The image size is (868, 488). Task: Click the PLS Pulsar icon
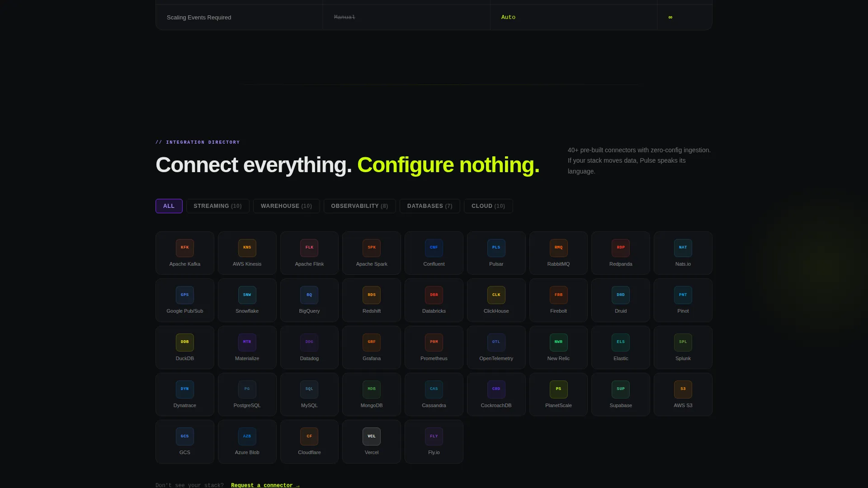click(x=496, y=248)
